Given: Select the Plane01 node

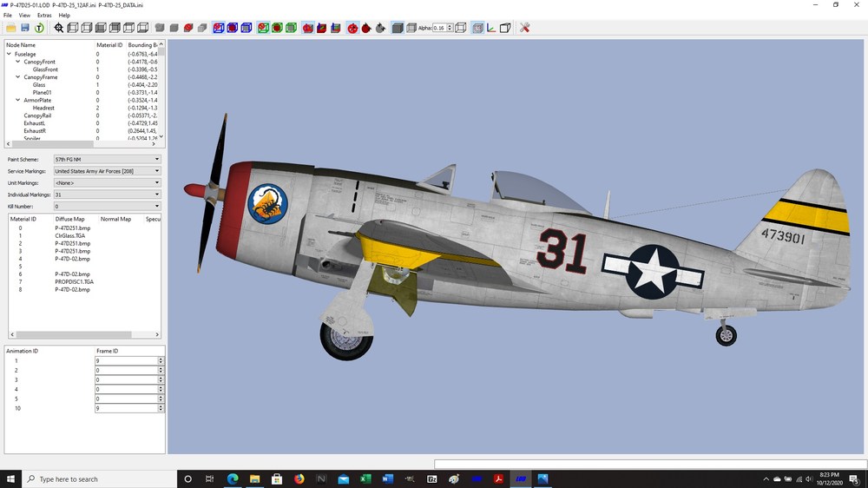Looking at the screenshot, I should click(x=42, y=93).
